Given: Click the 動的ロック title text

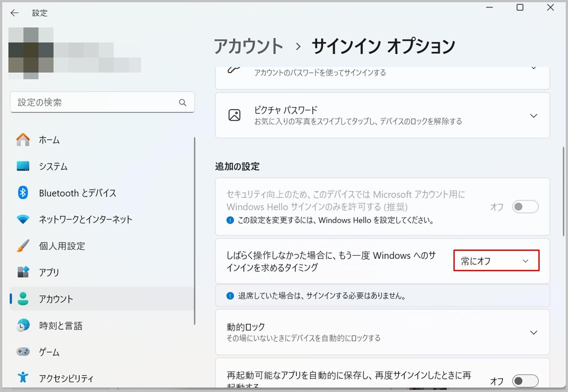Looking at the screenshot, I should pos(246,327).
